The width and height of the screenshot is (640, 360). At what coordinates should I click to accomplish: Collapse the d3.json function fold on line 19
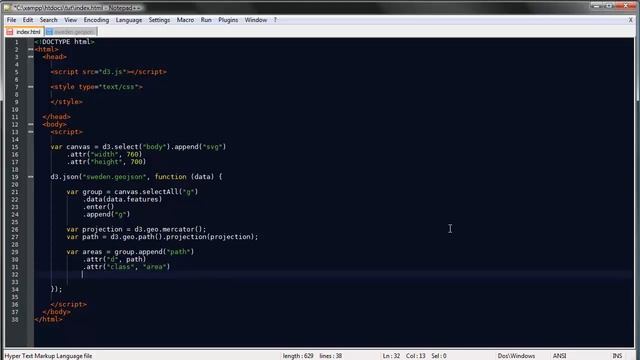click(x=31, y=177)
